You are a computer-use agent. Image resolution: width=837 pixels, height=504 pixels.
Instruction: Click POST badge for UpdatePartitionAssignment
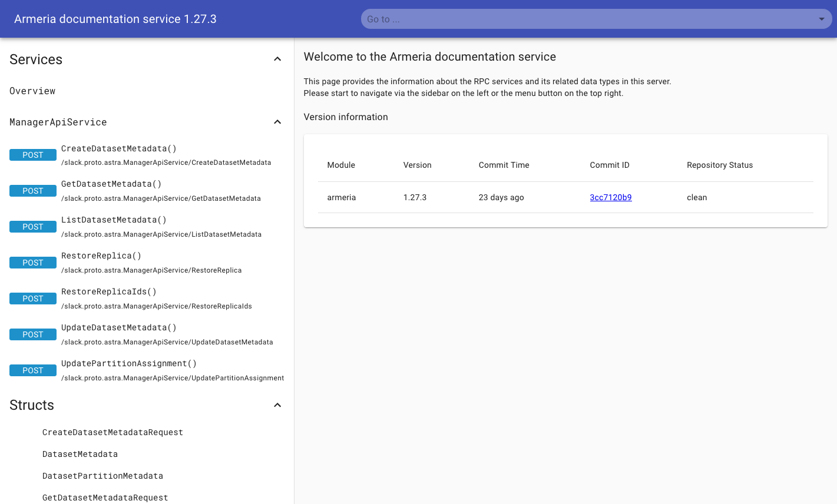[33, 370]
